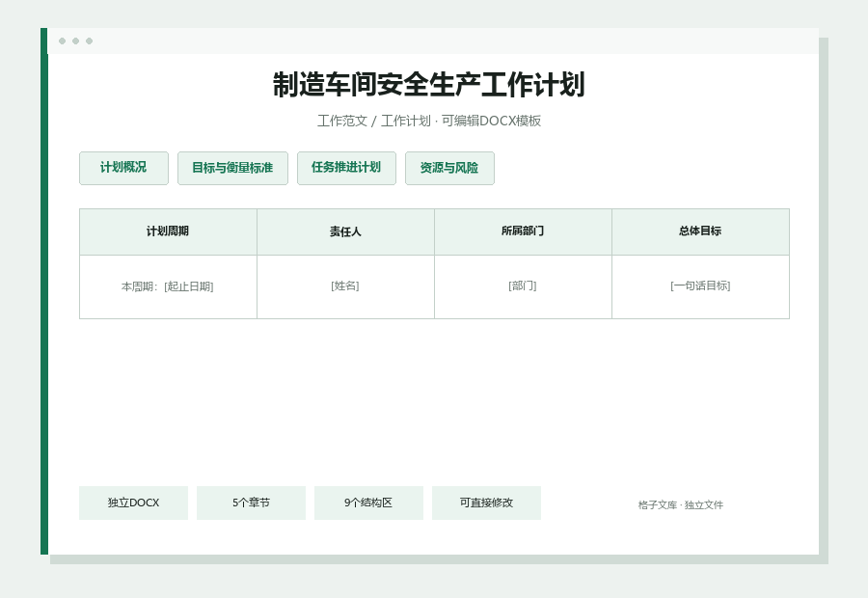Select the [姓名] placeholder cell
The width and height of the screenshot is (868, 598).
(x=345, y=286)
